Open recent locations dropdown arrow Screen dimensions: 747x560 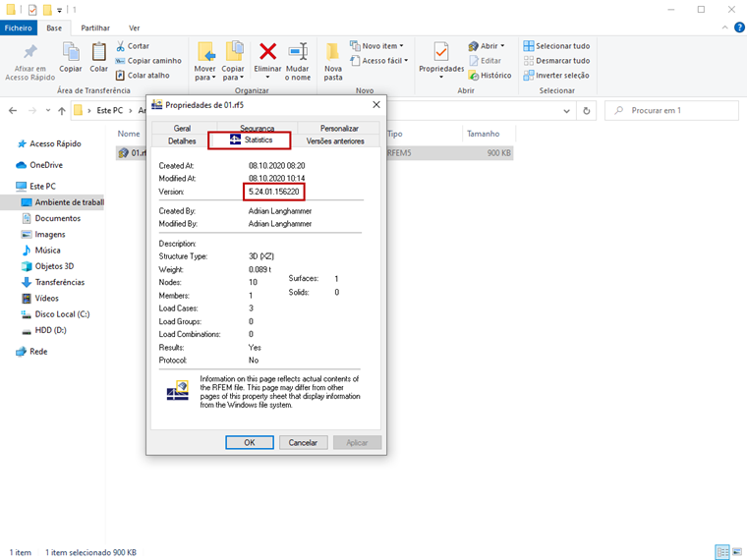pyautogui.click(x=48, y=110)
